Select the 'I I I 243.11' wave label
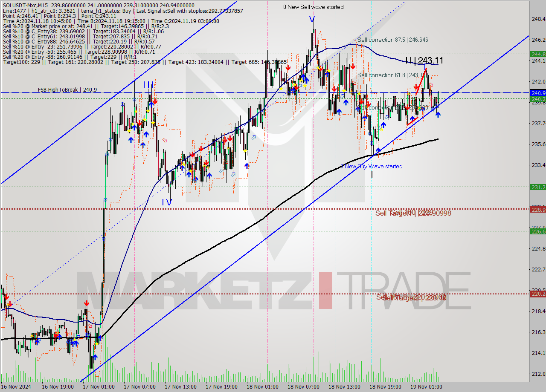 click(424, 61)
